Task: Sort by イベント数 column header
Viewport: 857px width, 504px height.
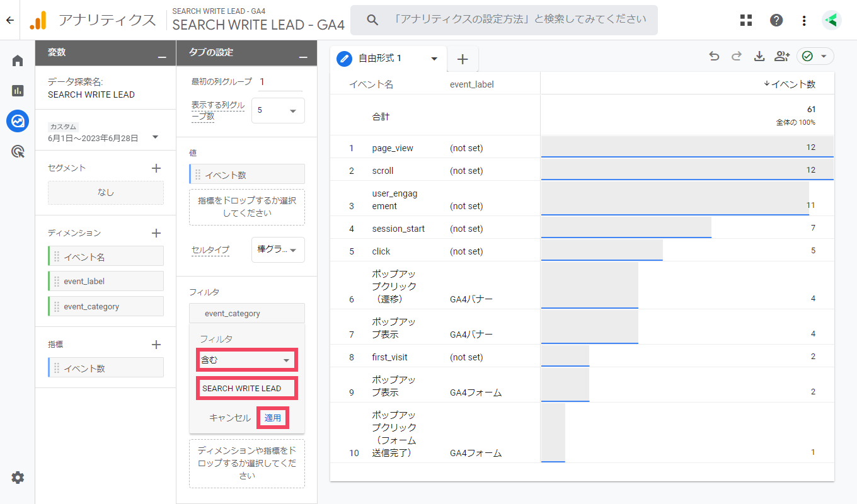Action: tap(789, 84)
